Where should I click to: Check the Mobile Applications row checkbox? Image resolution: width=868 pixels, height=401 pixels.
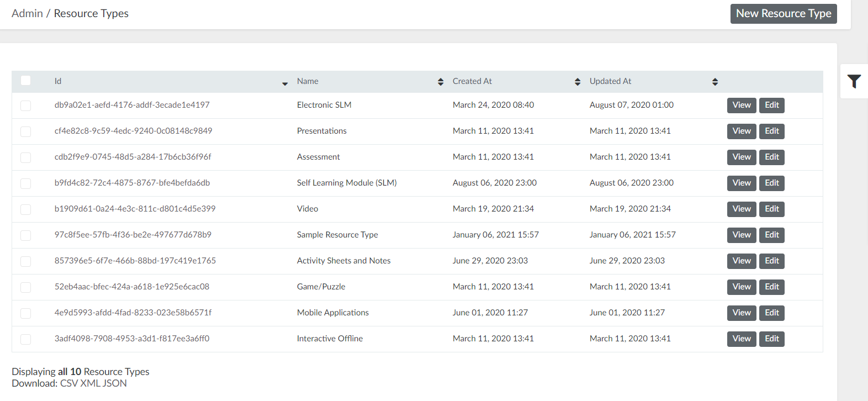pos(25,313)
